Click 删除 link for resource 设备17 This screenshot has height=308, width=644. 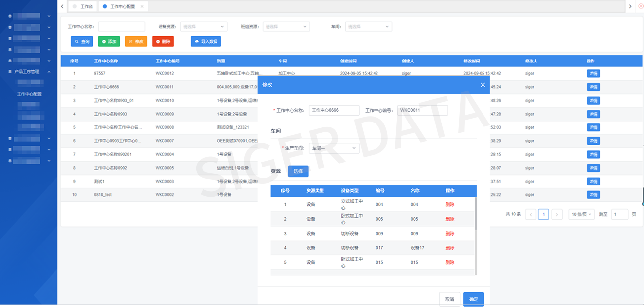point(450,248)
